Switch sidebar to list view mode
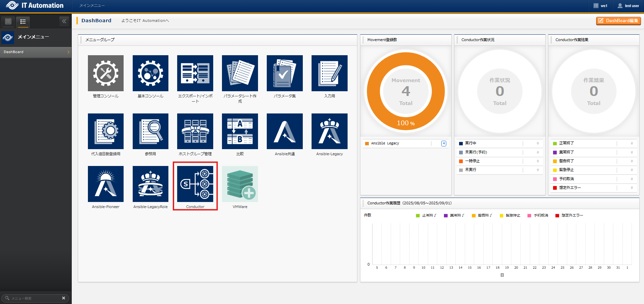The width and height of the screenshot is (644, 304). click(23, 22)
